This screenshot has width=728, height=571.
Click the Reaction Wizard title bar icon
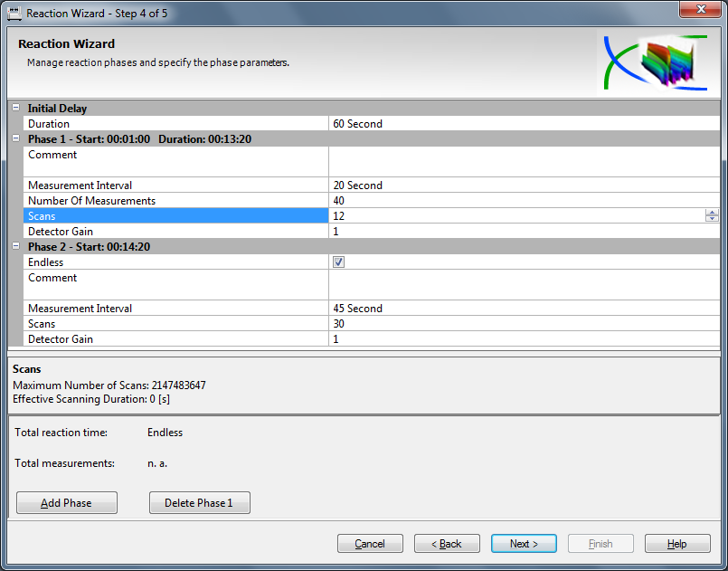(14, 13)
